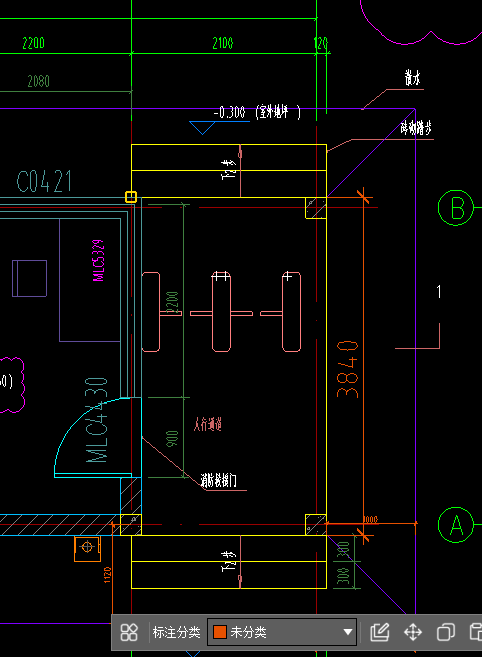Click the grid axis bubble labeled B
Viewport: 482px width, 657px height.
(456, 208)
